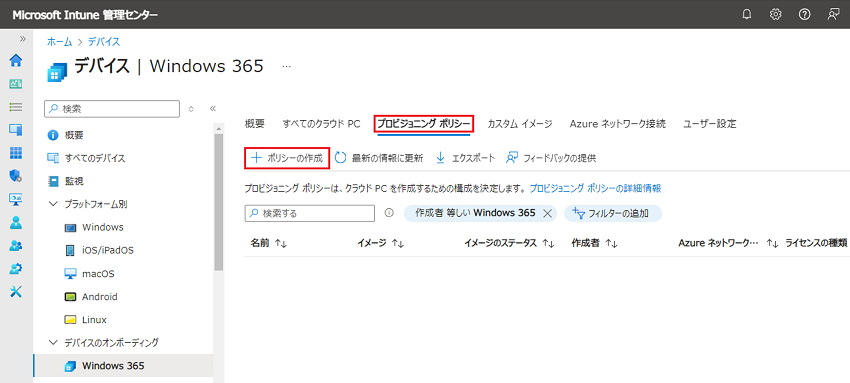Click ポリシーの作成 button
850x383 pixels.
pyautogui.click(x=287, y=158)
